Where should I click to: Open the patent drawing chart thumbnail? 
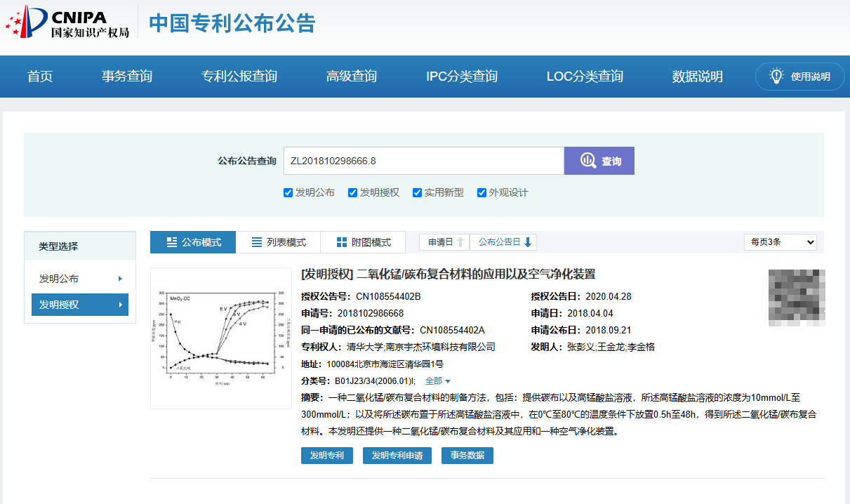221,338
